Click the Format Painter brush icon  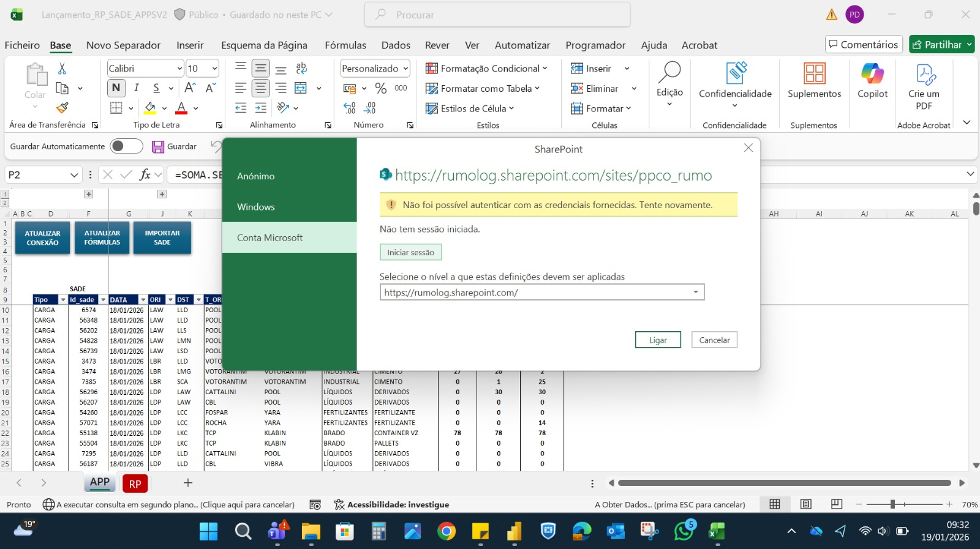[62, 108]
